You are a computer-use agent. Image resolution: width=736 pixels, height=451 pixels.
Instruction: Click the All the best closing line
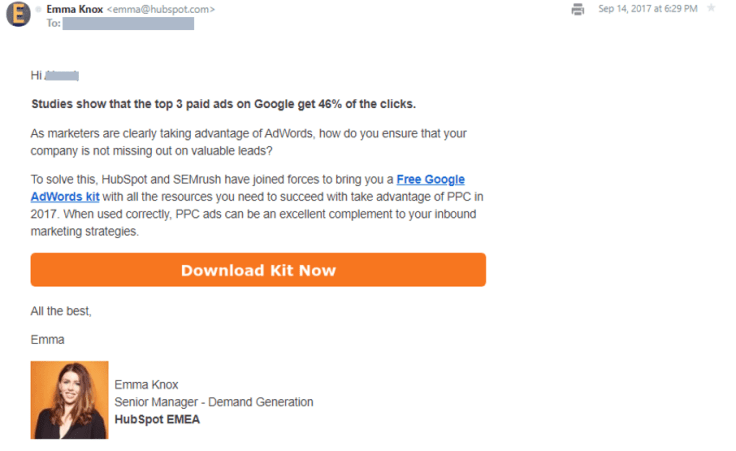point(61,311)
